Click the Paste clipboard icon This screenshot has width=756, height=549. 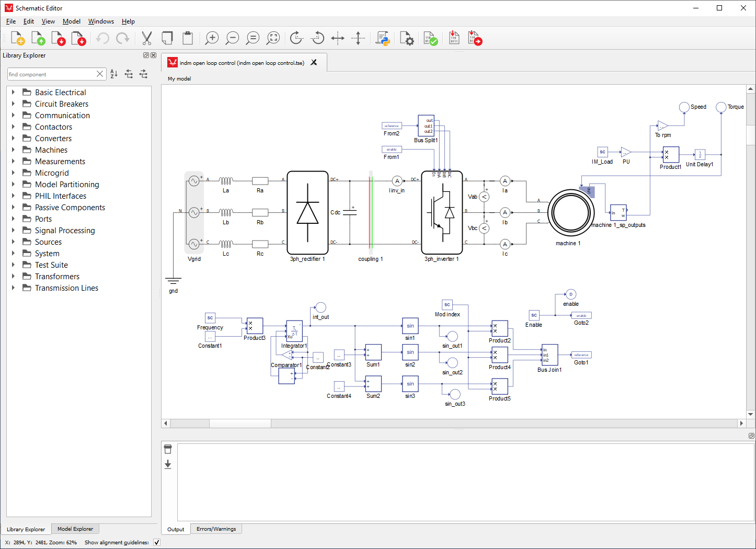[x=188, y=38]
